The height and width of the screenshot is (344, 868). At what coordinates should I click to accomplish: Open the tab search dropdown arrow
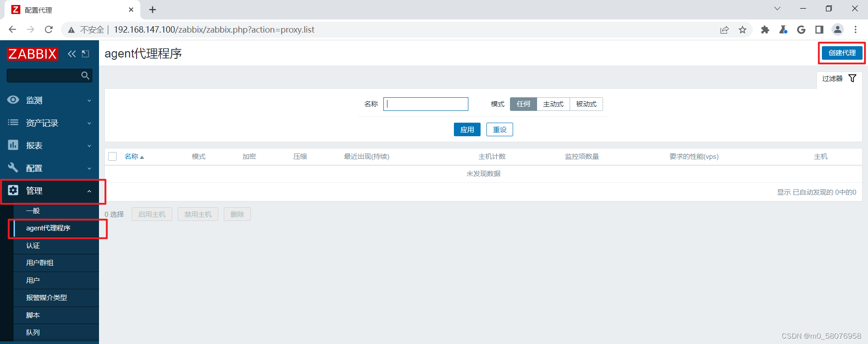777,9
